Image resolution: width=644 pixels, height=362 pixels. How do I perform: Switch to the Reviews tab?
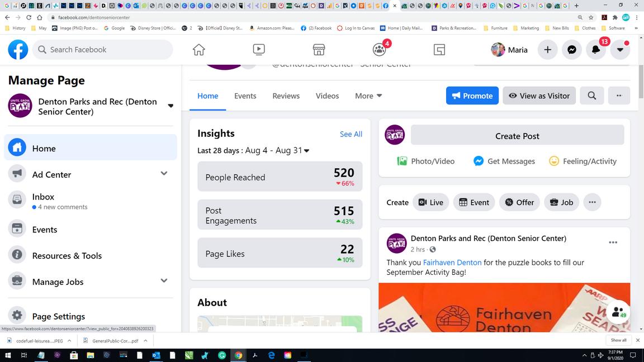click(286, 96)
